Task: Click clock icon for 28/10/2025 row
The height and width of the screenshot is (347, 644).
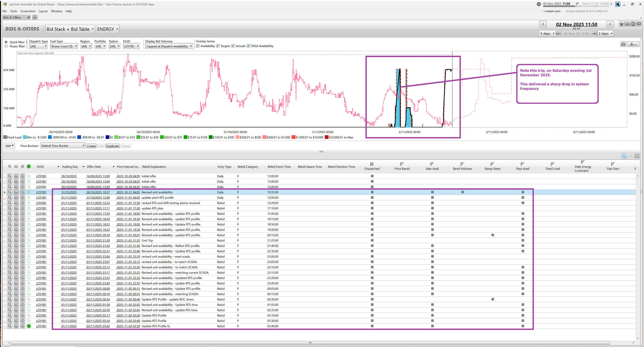Action: pyautogui.click(x=22, y=176)
